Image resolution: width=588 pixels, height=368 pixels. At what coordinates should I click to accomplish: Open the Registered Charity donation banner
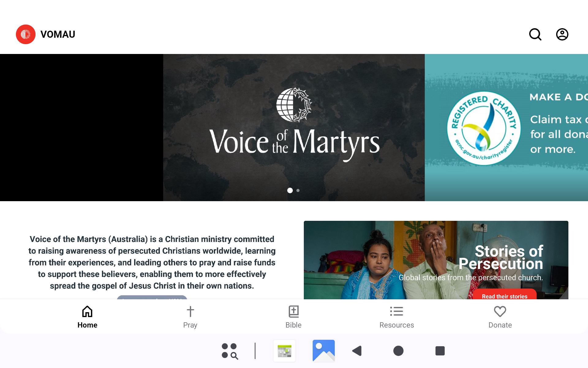pyautogui.click(x=506, y=128)
